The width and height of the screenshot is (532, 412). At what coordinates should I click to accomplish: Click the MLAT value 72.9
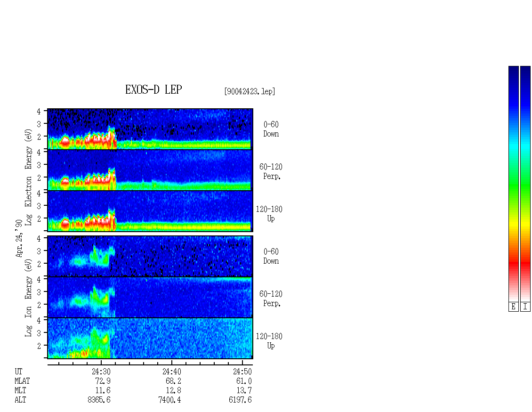[x=103, y=381]
